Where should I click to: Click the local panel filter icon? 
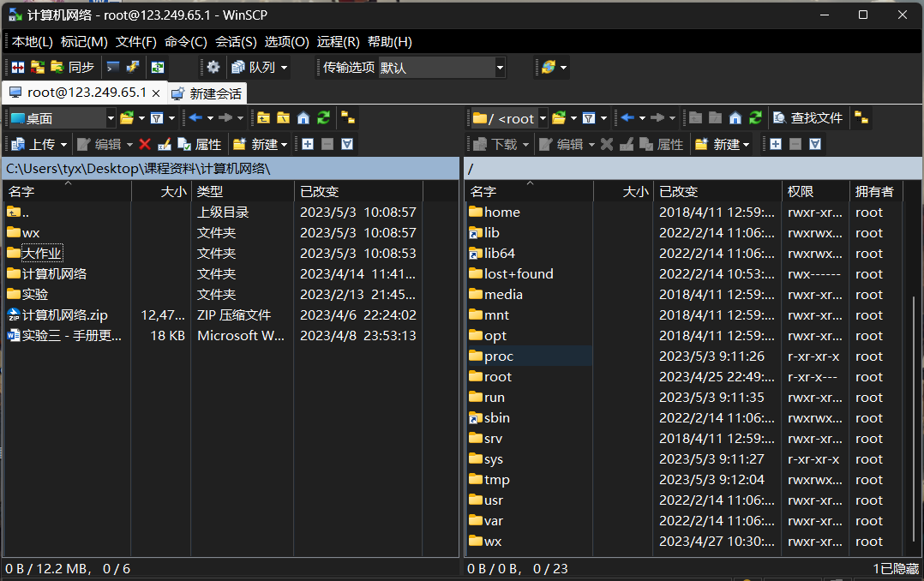157,118
